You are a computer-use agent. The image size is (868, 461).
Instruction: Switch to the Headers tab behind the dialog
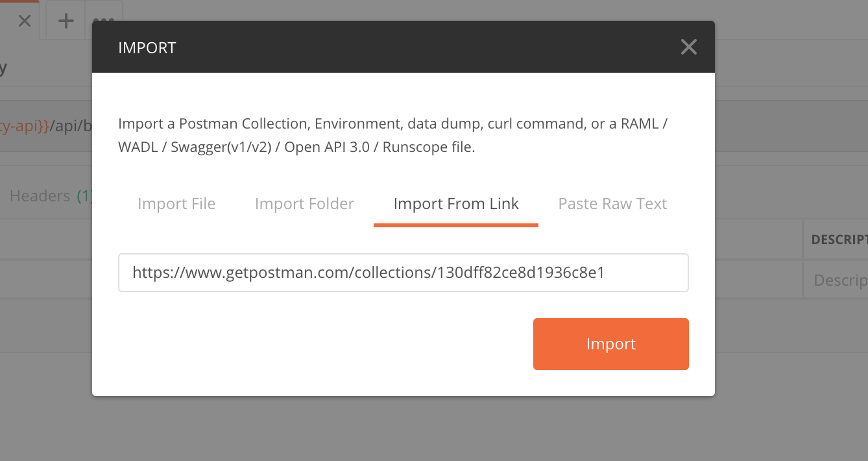40,195
